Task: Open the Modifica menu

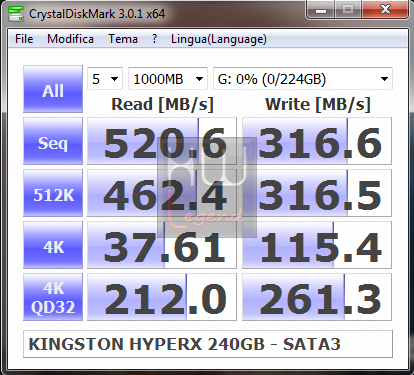Action: (x=70, y=39)
